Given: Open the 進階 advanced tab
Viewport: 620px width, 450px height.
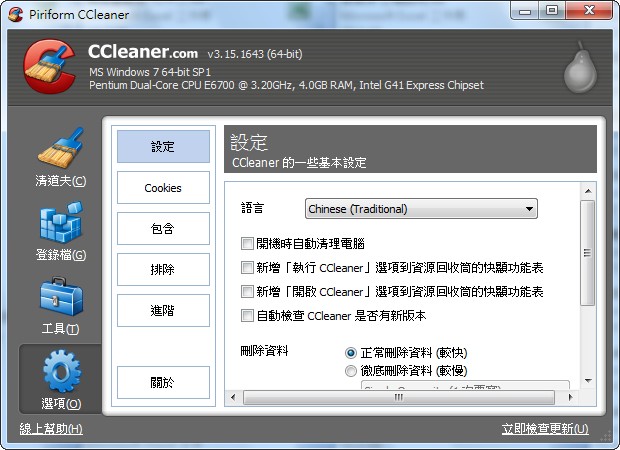Looking at the screenshot, I should click(x=163, y=310).
